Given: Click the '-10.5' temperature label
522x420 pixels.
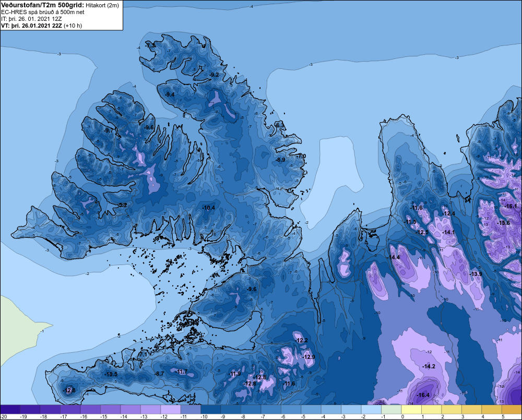Looking at the screenshot, I should point(111,374).
